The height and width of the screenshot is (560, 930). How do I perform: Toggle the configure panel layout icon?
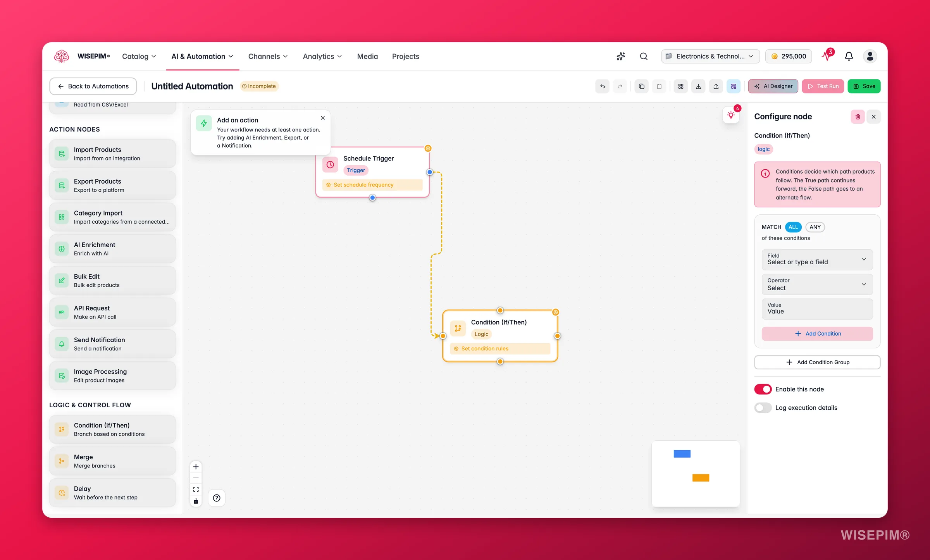(734, 86)
